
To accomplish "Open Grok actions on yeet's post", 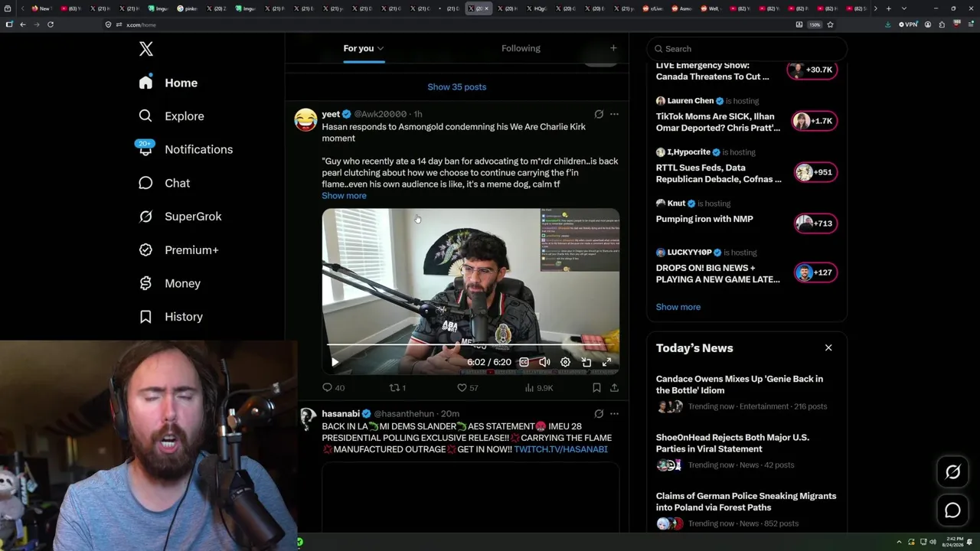I will 599,114.
